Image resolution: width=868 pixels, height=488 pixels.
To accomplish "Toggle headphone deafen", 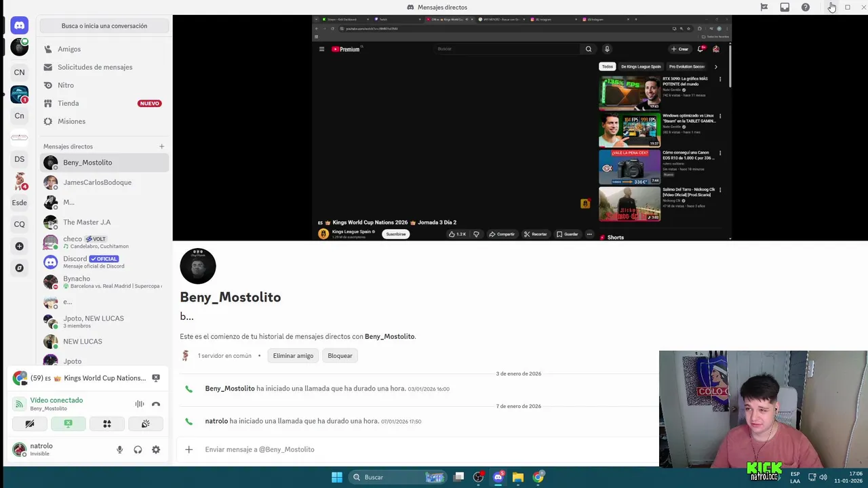I will [138, 449].
